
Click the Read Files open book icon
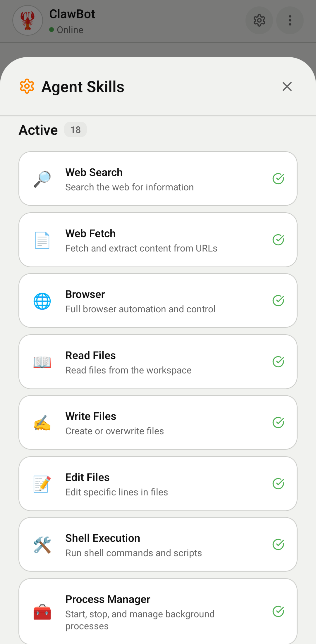42,362
